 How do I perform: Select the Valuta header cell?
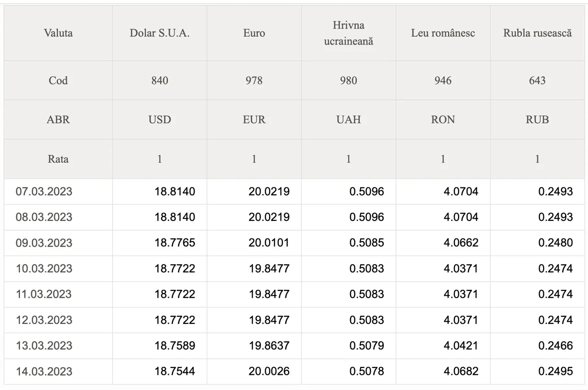[58, 33]
